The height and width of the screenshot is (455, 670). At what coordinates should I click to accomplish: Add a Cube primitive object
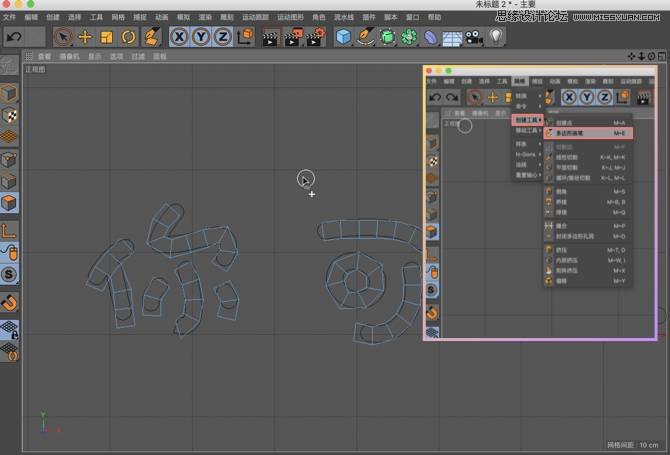tap(343, 37)
